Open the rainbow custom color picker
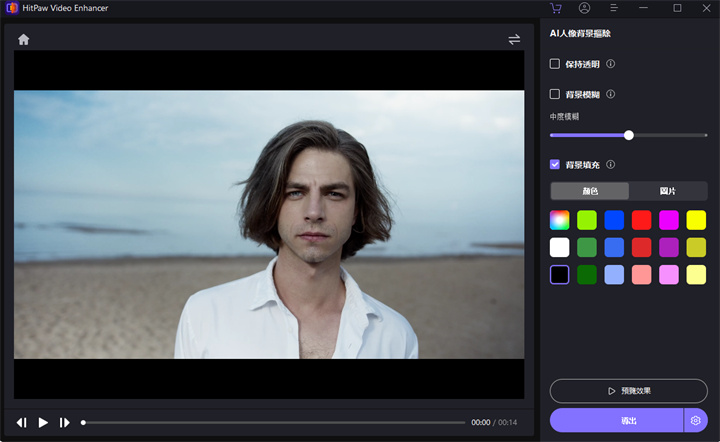The image size is (720, 442). click(x=560, y=219)
